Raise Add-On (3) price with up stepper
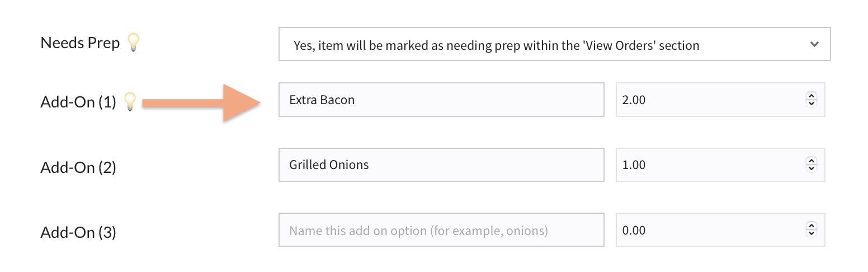 811,226
